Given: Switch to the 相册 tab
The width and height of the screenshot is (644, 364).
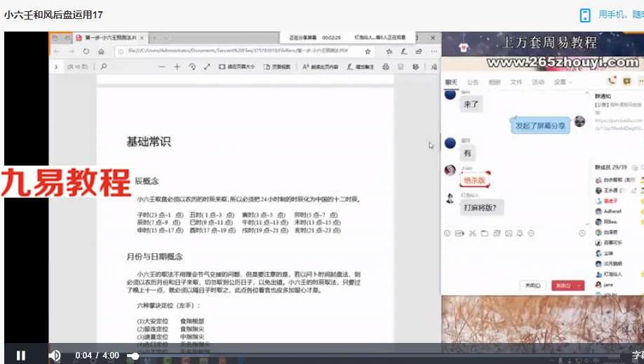Looking at the screenshot, I should tap(495, 82).
